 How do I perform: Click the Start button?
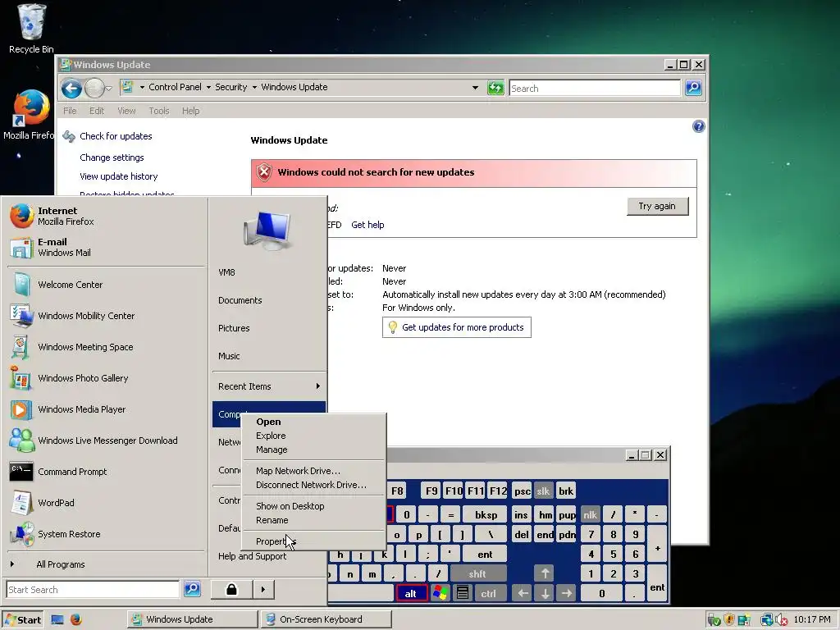coord(22,620)
